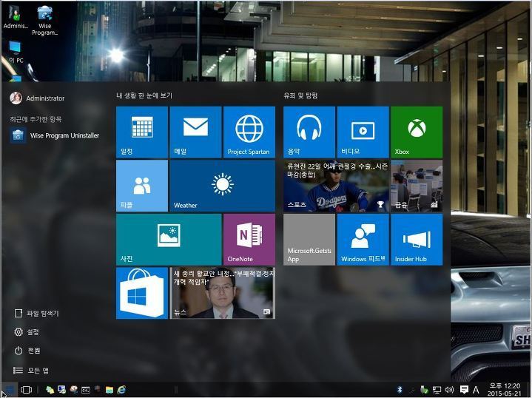
Task: Select the Administrator desktop icon
Action: [16, 16]
